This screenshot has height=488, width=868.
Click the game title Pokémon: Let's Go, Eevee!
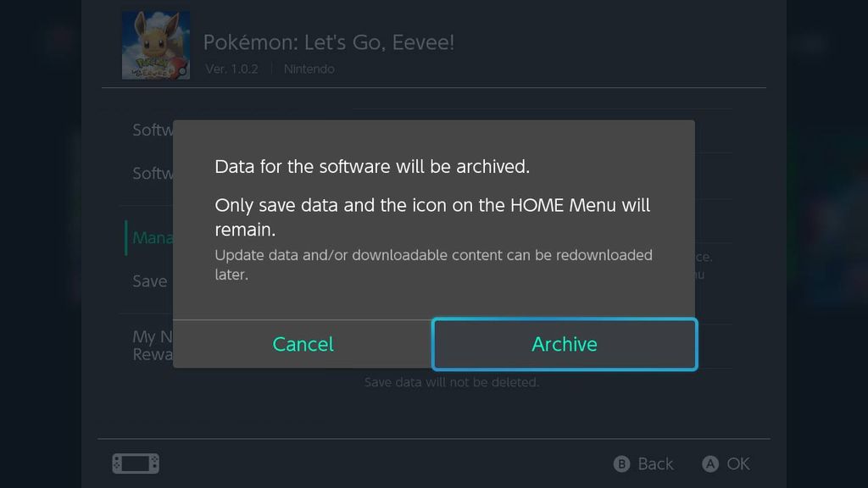329,42
